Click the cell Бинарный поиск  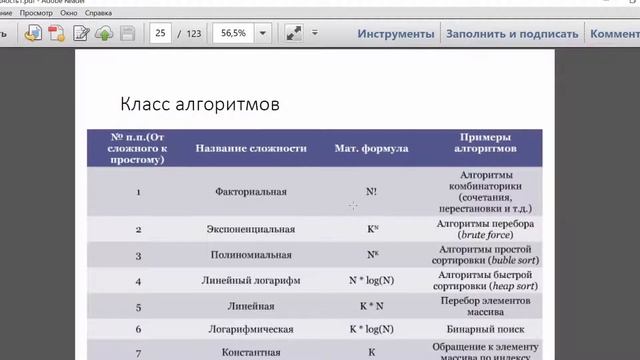click(485, 329)
